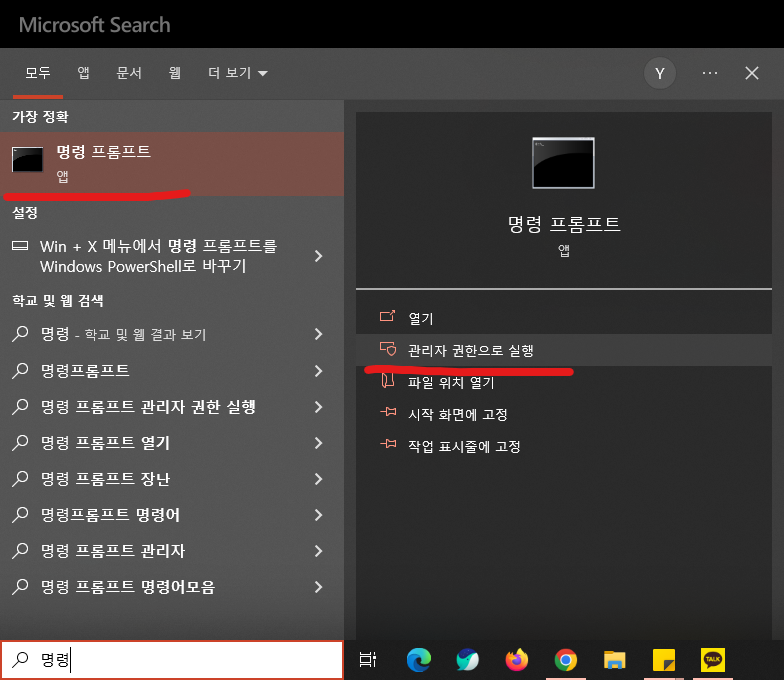Click the search box containing 명령

(x=172, y=660)
